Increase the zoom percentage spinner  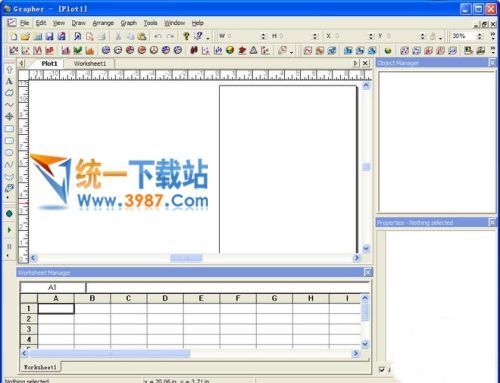coord(480,34)
